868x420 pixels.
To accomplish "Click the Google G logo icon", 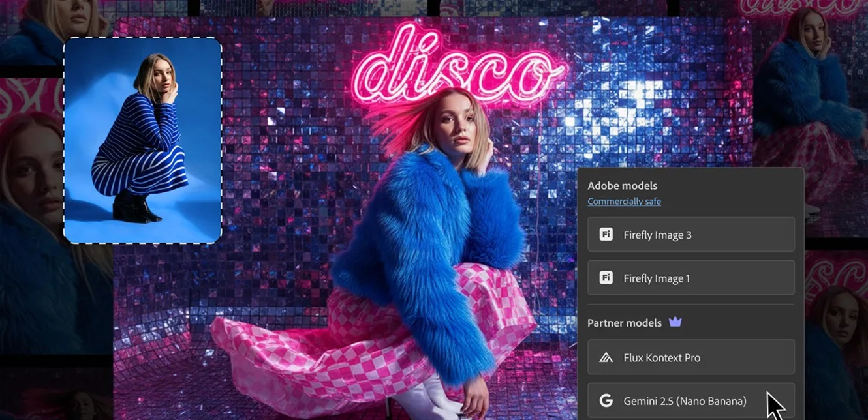I will pyautogui.click(x=606, y=401).
